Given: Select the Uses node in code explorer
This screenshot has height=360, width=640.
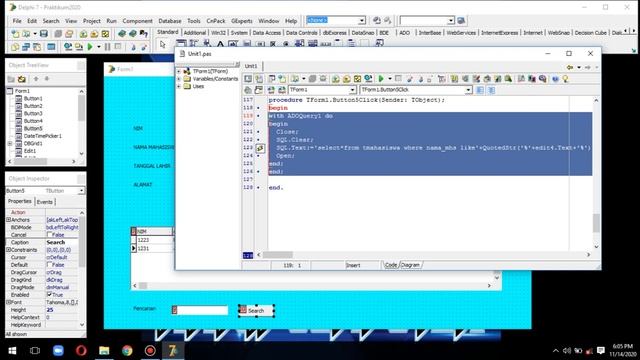Looking at the screenshot, I should pos(198,86).
